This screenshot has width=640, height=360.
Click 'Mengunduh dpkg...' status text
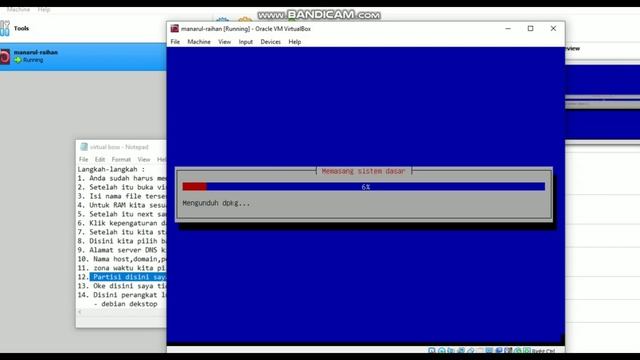pos(216,203)
